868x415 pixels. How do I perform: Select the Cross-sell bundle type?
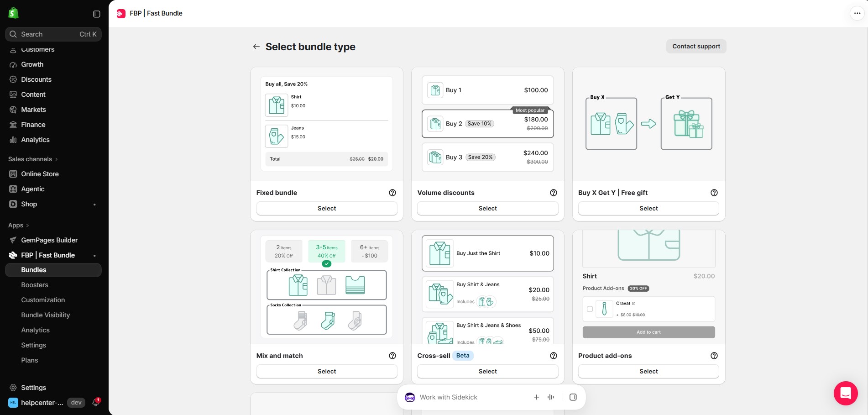tap(487, 371)
